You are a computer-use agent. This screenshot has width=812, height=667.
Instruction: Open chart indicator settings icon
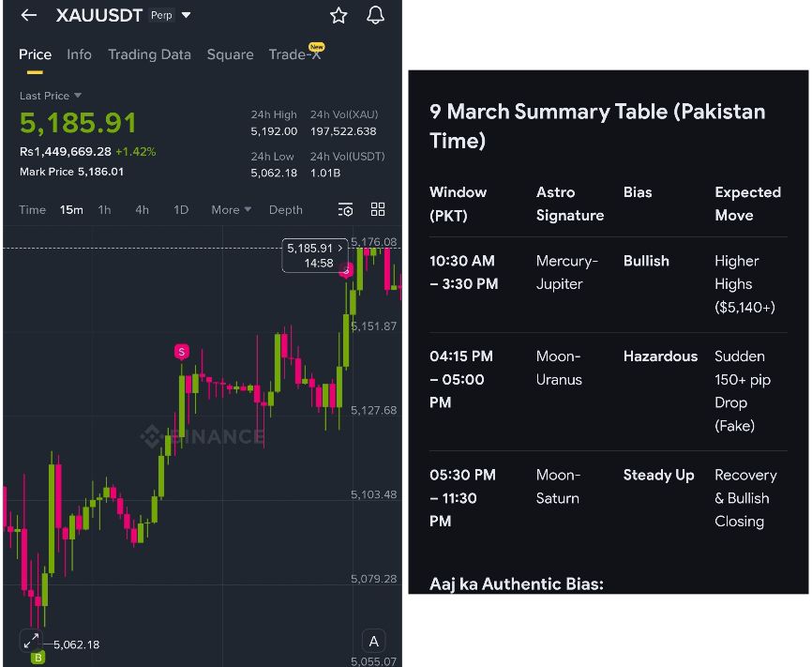345,209
